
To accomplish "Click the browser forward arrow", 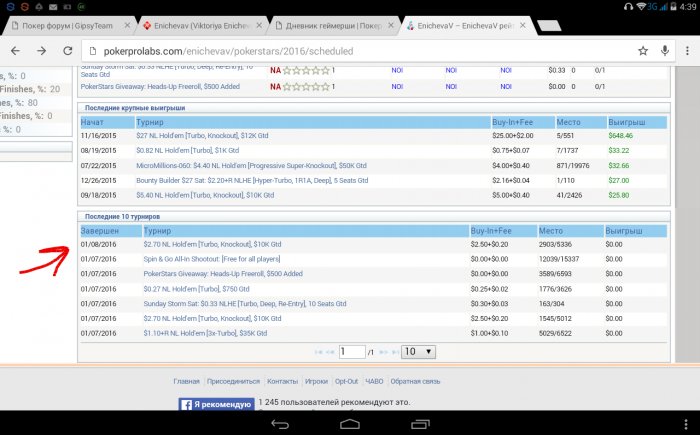I will click(42, 50).
